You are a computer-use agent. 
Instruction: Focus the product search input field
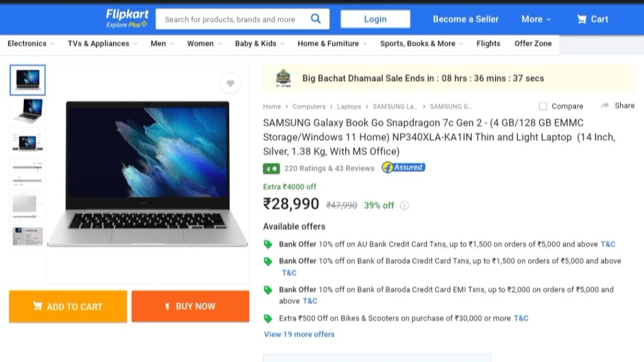pos(230,19)
